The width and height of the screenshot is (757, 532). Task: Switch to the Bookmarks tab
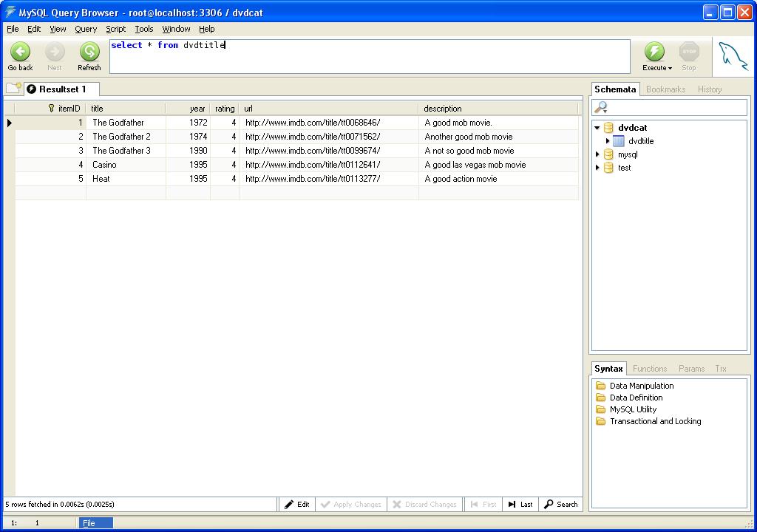pyautogui.click(x=666, y=89)
